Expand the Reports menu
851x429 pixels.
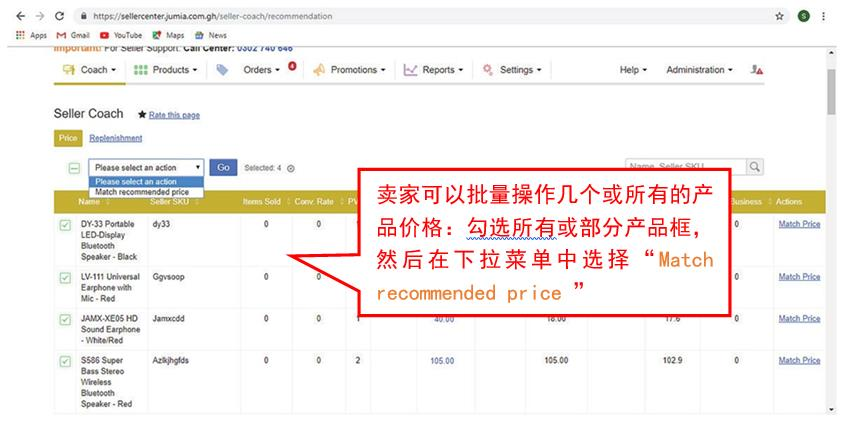433,70
